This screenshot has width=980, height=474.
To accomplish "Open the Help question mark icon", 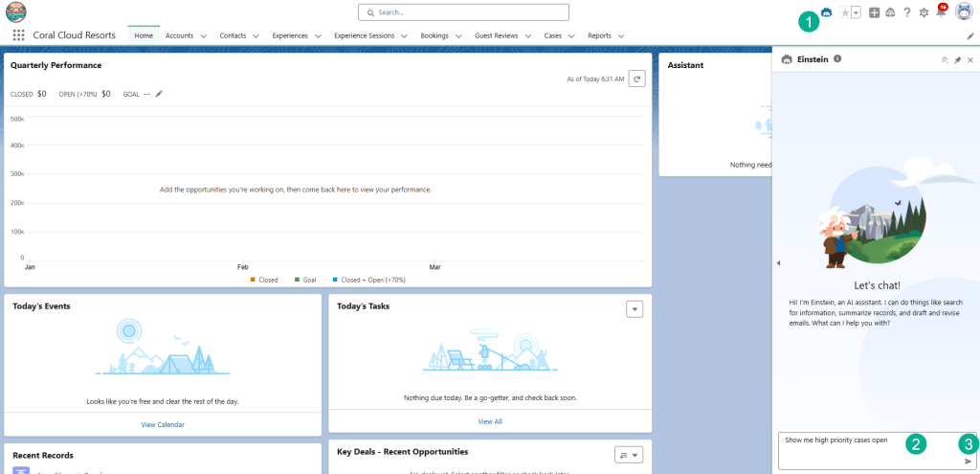I will (906, 12).
